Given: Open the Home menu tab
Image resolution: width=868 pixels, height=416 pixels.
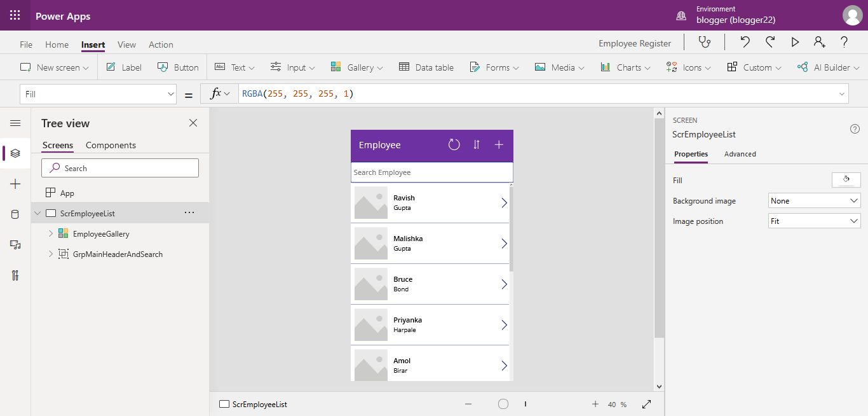Looking at the screenshot, I should tap(57, 45).
